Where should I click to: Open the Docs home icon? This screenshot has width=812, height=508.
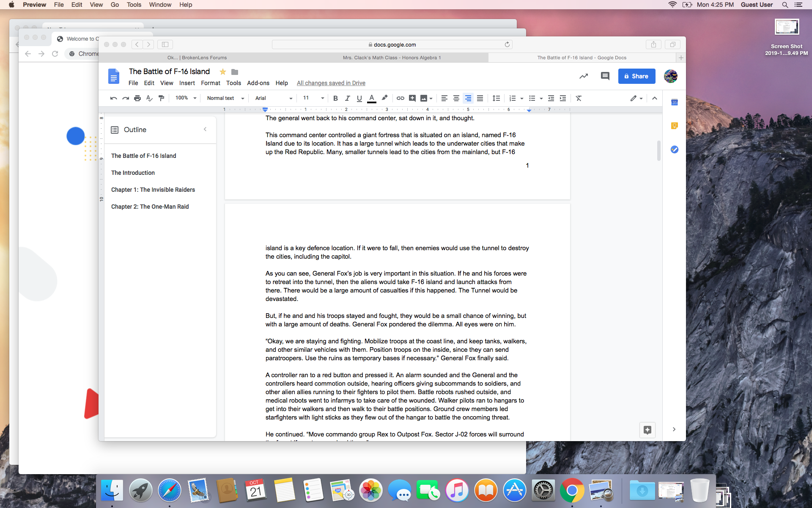(113, 77)
